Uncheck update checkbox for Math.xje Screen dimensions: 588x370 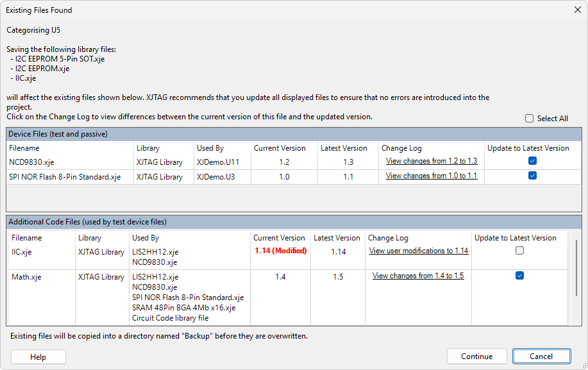point(519,276)
